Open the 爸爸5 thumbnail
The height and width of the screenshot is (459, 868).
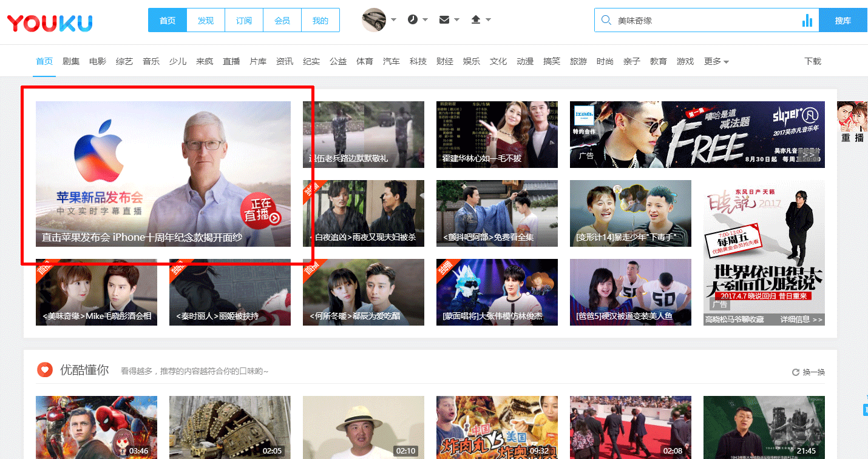[631, 292]
